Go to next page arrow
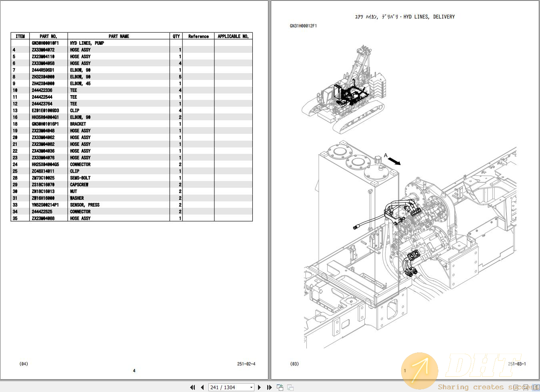This screenshot has height=392, width=540. pos(260,387)
